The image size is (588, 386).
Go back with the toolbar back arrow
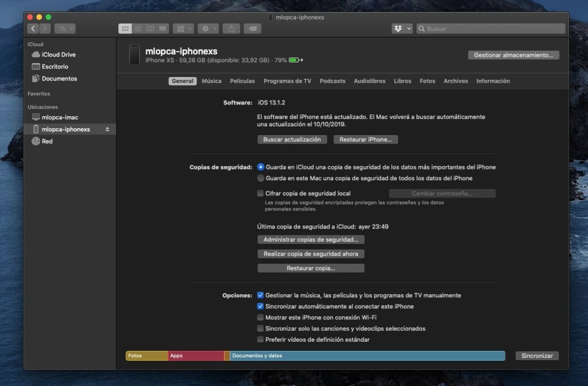[33, 29]
